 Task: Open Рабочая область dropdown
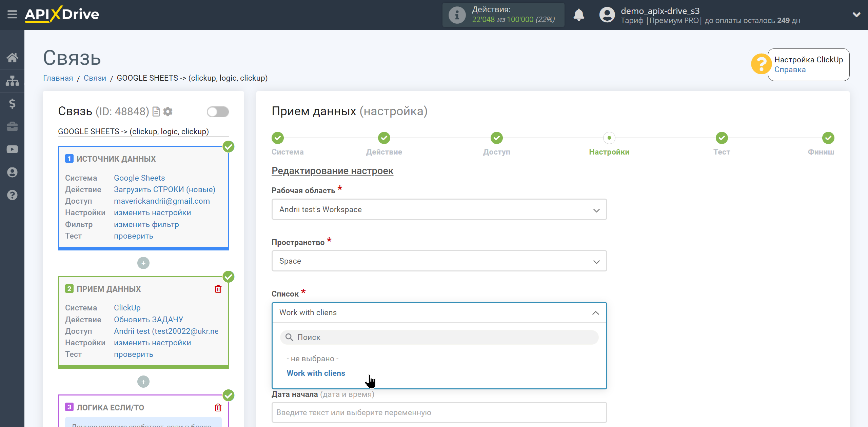[439, 209]
